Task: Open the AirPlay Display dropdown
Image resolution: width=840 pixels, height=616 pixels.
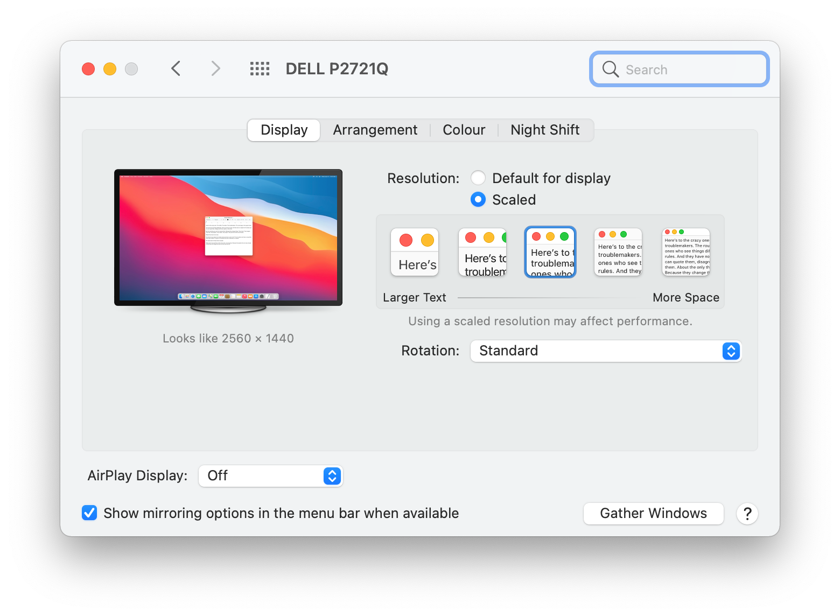Action: 270,475
